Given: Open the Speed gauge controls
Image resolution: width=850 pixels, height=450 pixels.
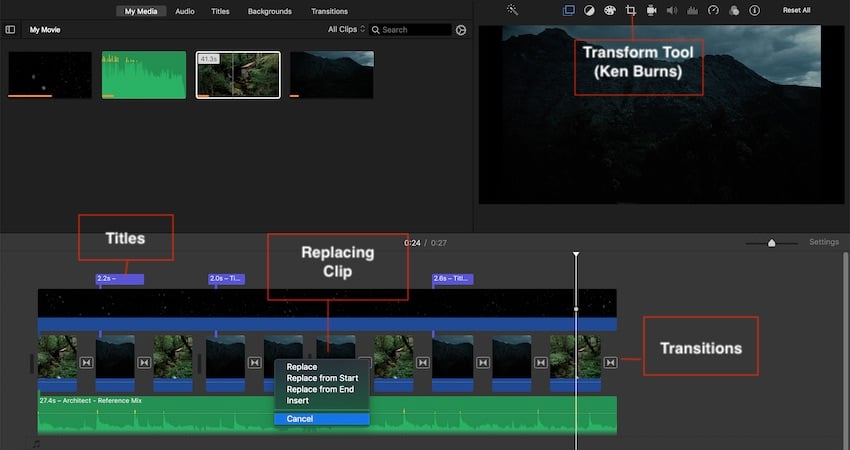Looking at the screenshot, I should click(713, 10).
